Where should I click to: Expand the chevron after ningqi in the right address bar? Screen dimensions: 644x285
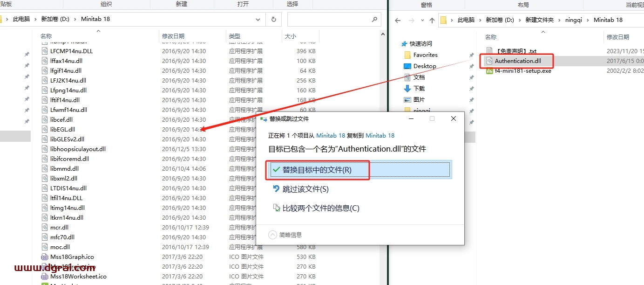[x=588, y=20]
